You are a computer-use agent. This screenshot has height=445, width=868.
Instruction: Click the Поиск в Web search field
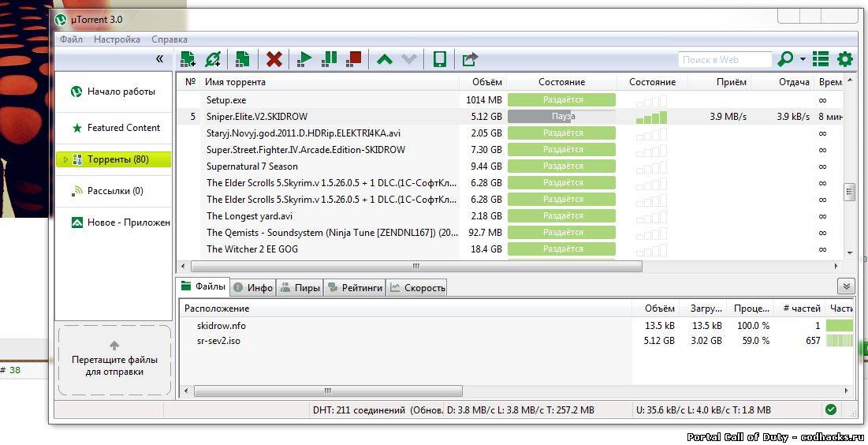pos(725,59)
